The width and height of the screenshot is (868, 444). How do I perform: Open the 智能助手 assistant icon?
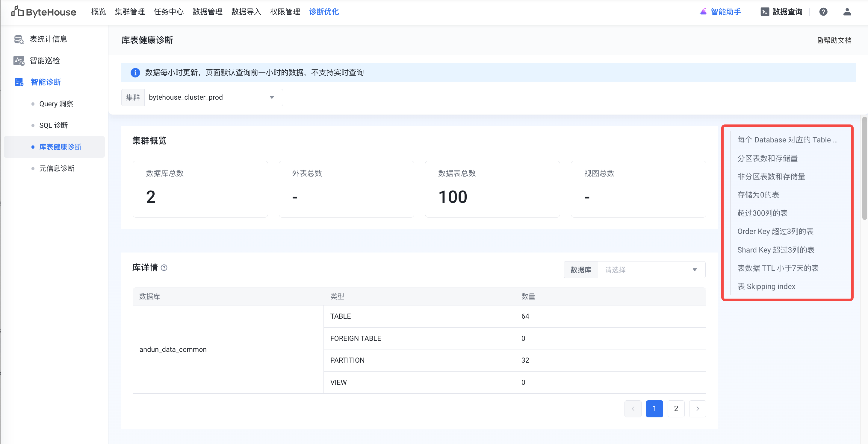(703, 12)
